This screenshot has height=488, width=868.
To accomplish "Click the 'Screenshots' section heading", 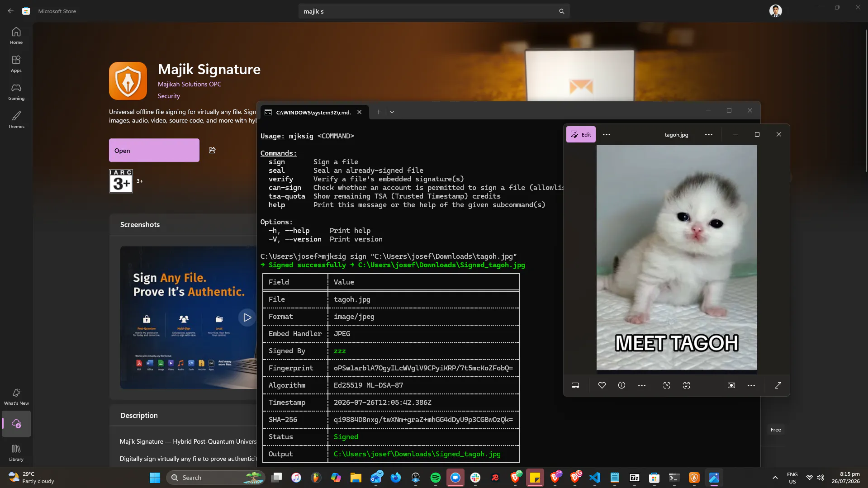I will [140, 224].
